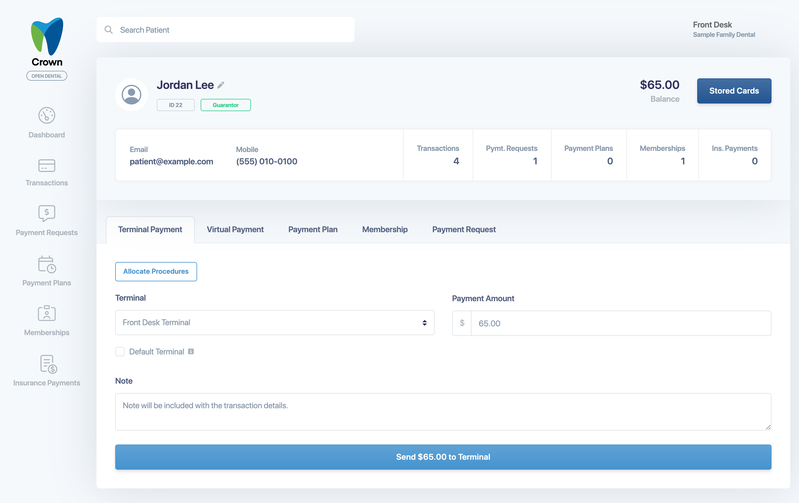Click the search magnifier icon
Image resolution: width=799 pixels, height=503 pixels.
(x=109, y=30)
